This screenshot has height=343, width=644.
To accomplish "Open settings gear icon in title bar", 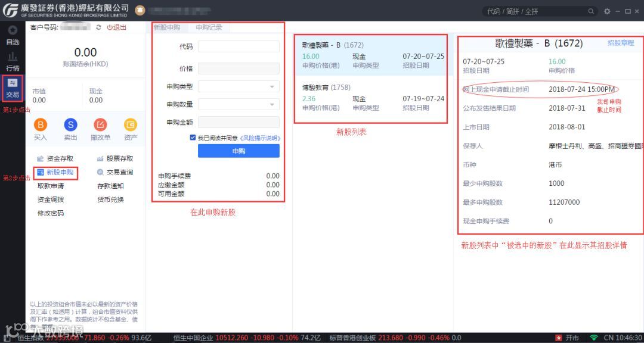I will 607,11.
